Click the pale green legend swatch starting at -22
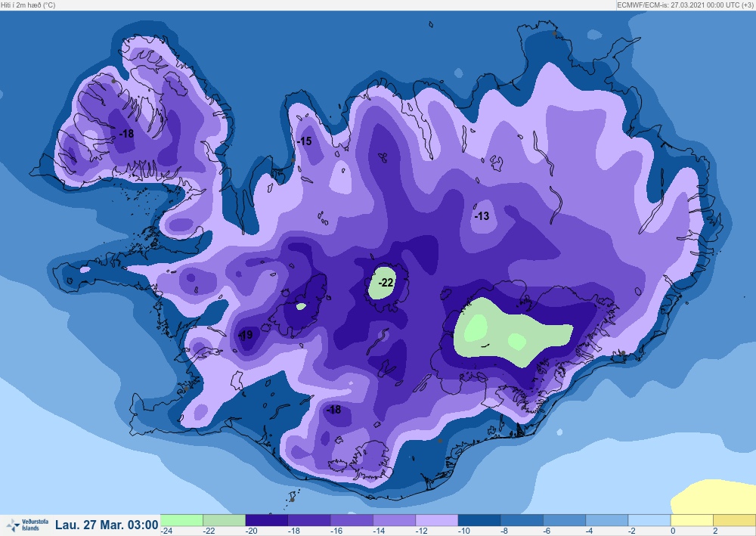Screen dimensions: 756x536 [225, 521]
